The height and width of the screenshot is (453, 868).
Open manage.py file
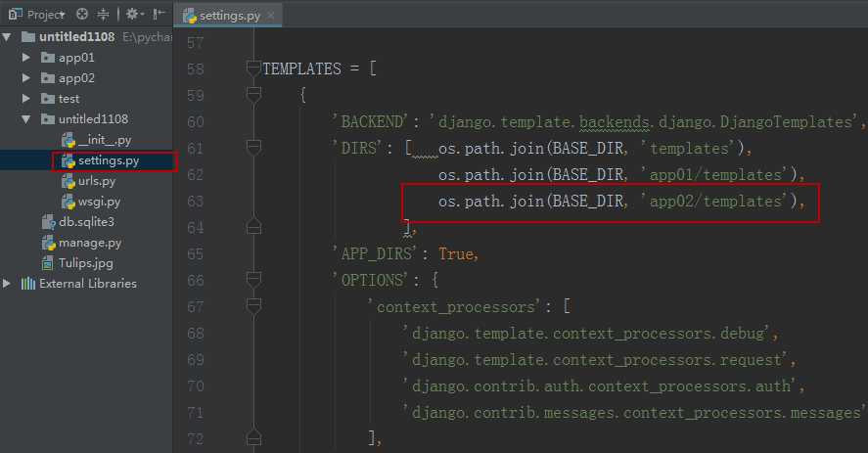tap(90, 243)
